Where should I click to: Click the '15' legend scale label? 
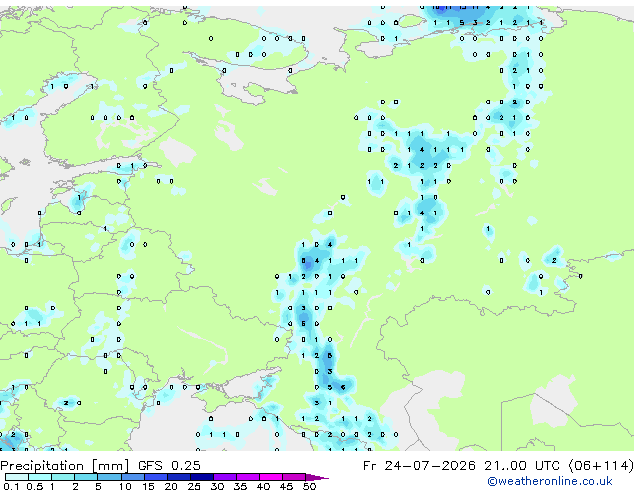click(148, 486)
